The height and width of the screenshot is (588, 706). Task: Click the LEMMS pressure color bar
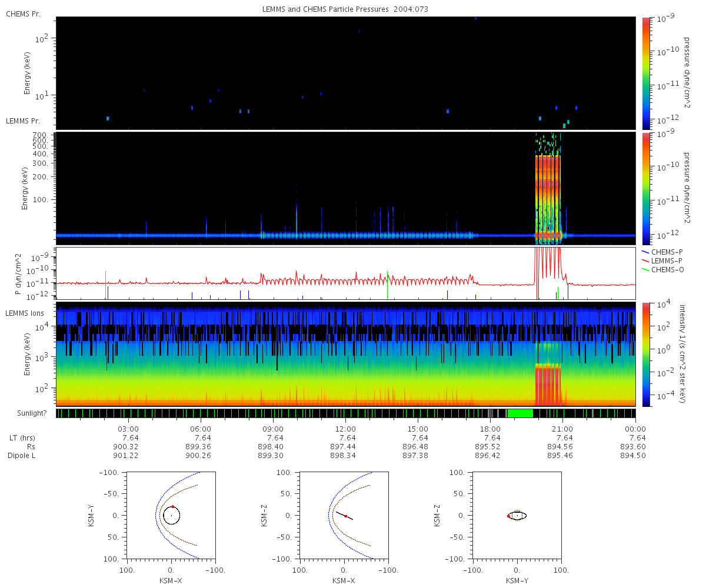click(x=647, y=188)
